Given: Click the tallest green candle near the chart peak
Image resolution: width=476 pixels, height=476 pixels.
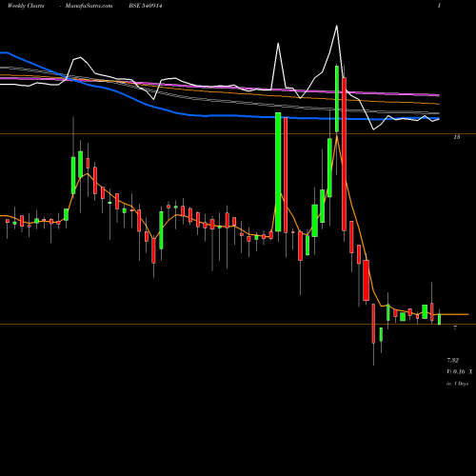Looking at the screenshot, I should (337, 99).
